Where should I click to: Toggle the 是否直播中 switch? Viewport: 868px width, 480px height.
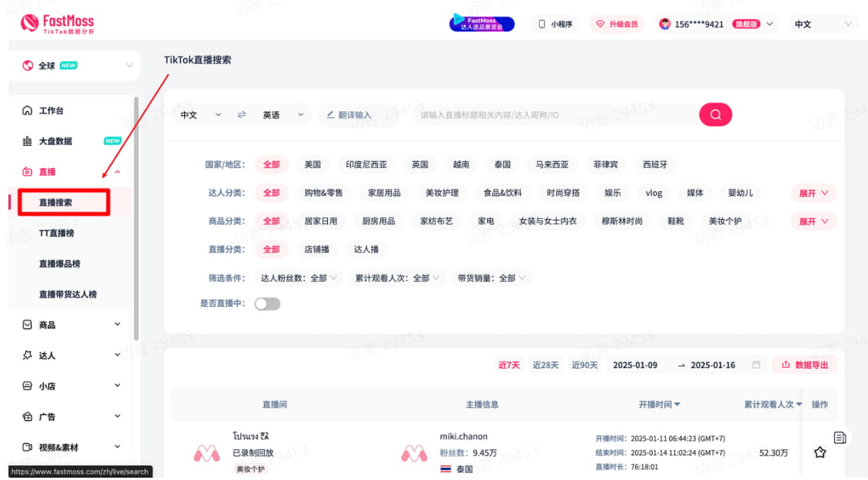tap(267, 304)
